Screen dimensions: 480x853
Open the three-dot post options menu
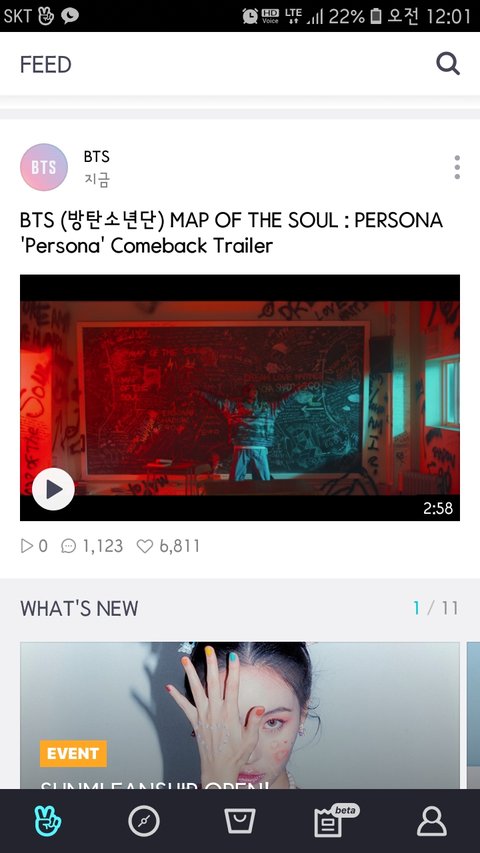pyautogui.click(x=457, y=167)
